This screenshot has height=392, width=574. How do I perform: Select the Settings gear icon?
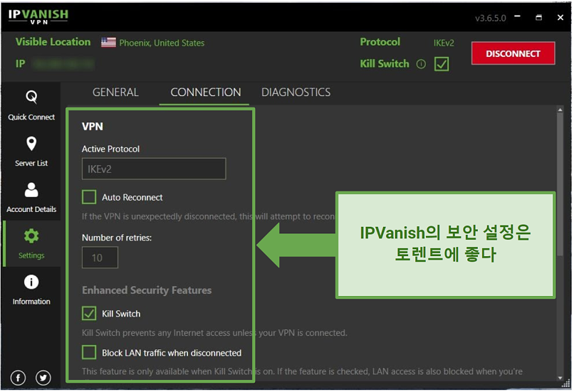pos(31,236)
